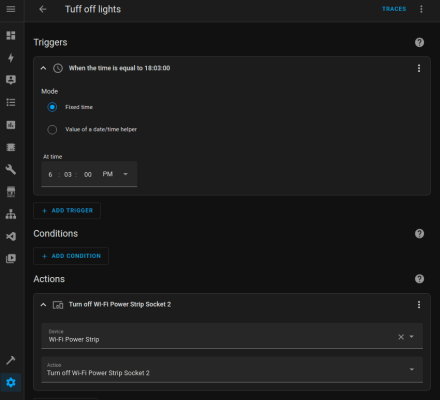Open the Turn off action's three-dot menu
The height and width of the screenshot is (400, 440).
click(419, 305)
